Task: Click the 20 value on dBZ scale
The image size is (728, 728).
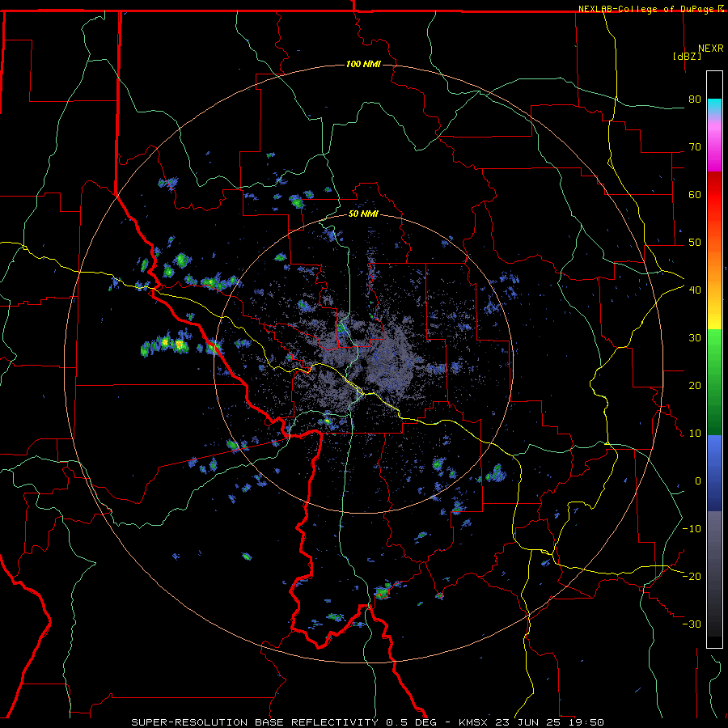Action: coord(695,385)
